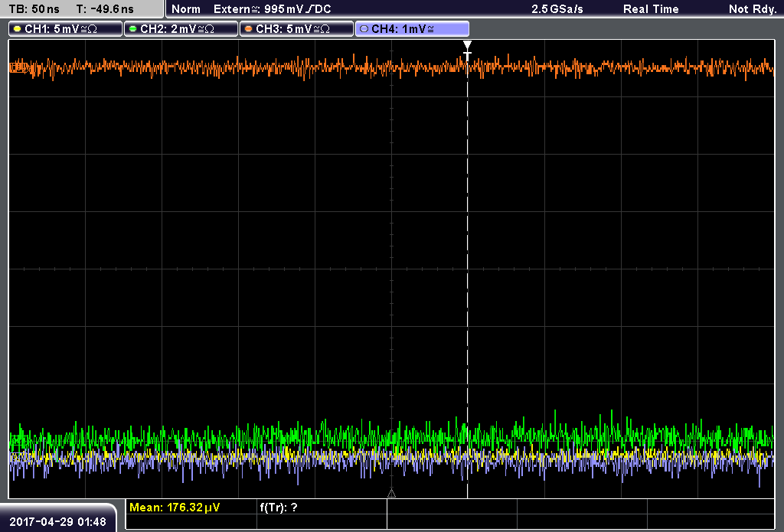Click the 2017-04-29 01:48 date display
Screen dimensions: 784x532
coord(58,522)
